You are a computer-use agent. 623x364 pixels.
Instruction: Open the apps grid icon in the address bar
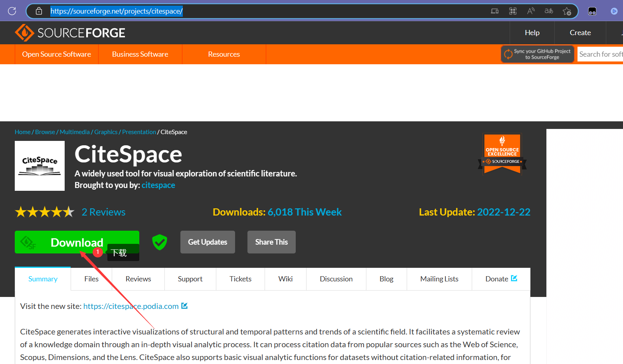pos(513,11)
